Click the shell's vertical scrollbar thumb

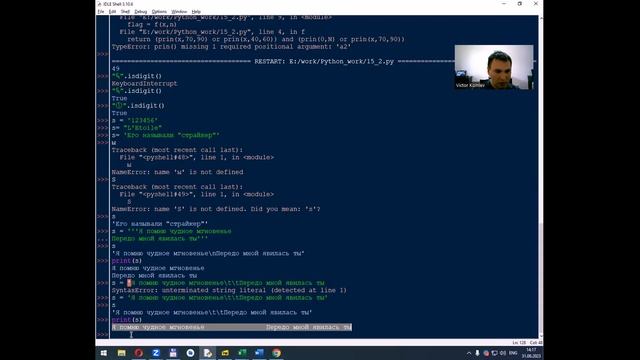pos(541,278)
